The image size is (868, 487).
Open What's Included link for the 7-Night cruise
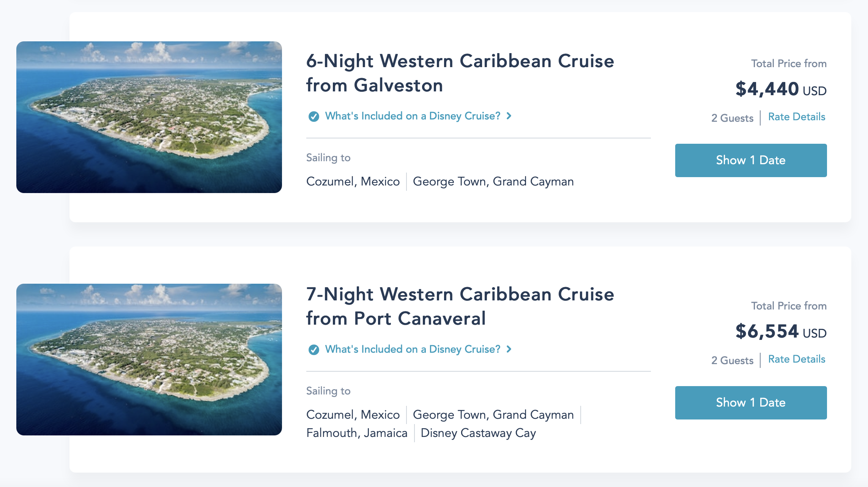click(413, 349)
